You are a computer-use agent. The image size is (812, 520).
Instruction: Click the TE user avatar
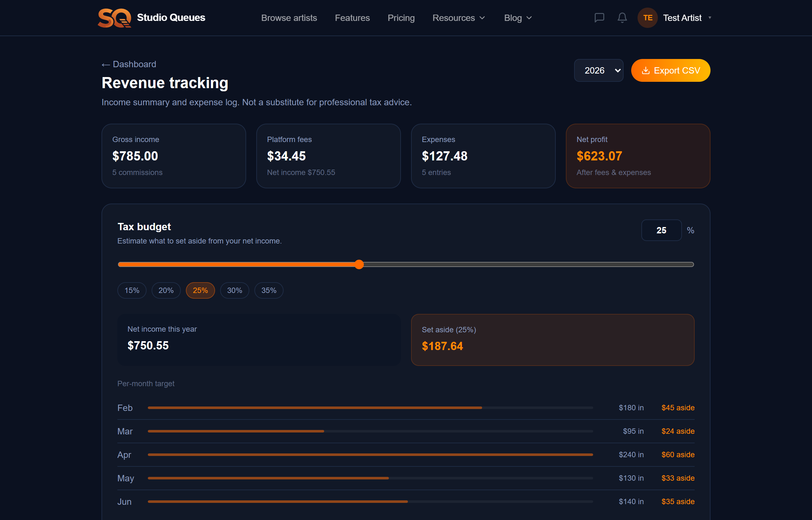[647, 18]
